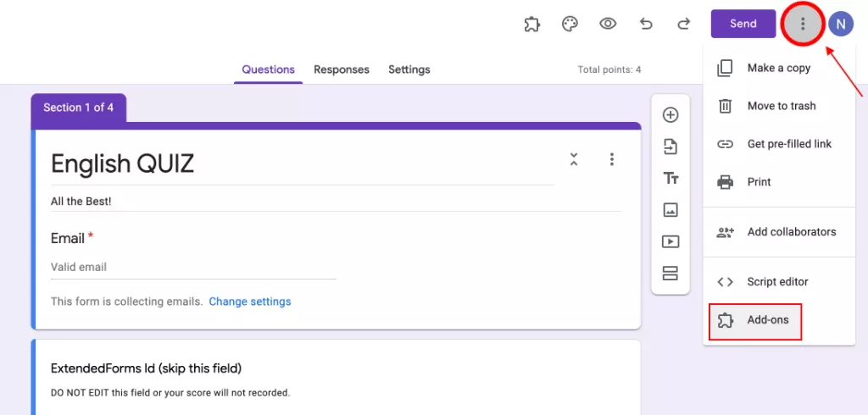868x415 pixels.
Task: Add an image from the side toolbar
Action: coord(670,209)
